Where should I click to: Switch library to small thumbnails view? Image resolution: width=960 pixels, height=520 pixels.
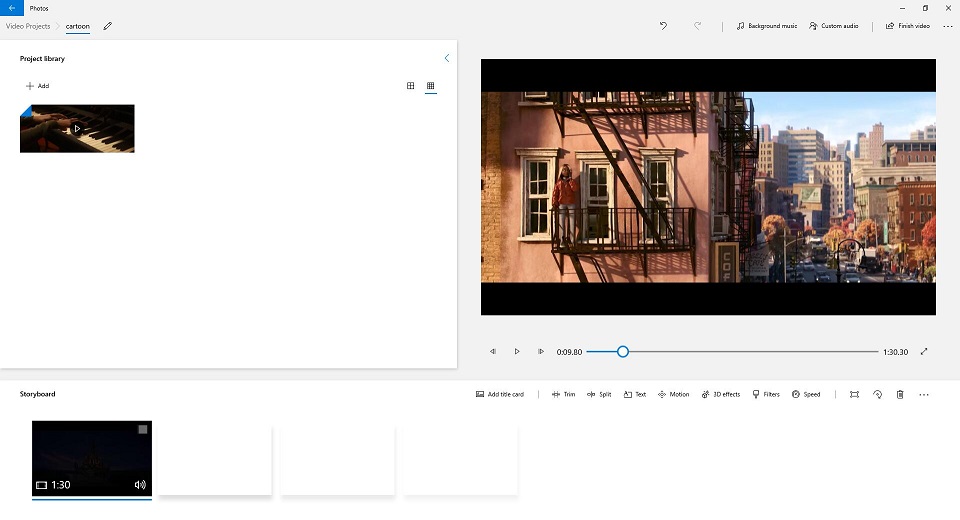point(430,86)
